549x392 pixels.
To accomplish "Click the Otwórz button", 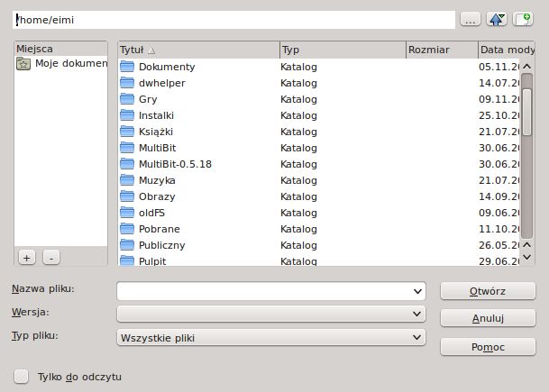I will click(488, 291).
